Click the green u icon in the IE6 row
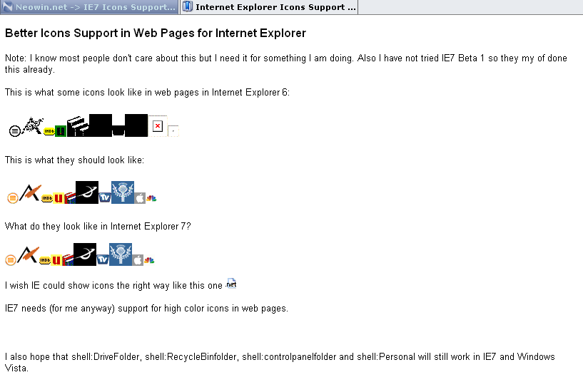This screenshot has width=583, height=392. [x=61, y=131]
